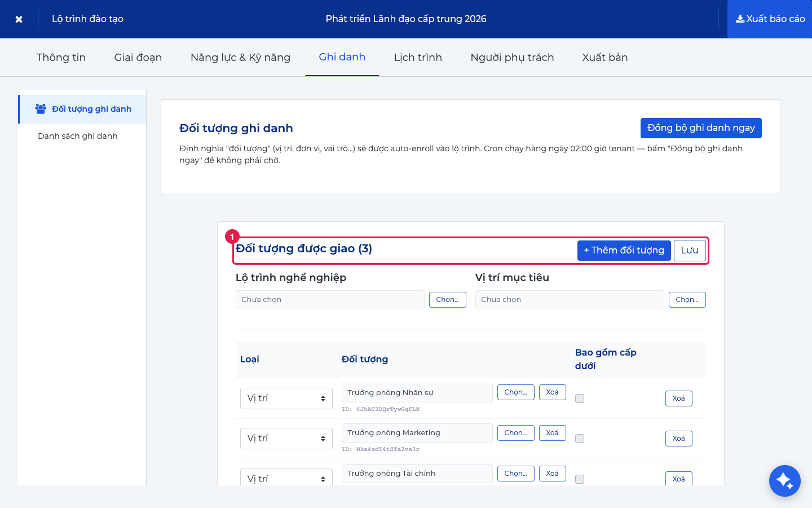Click the Loại column header
Image resolution: width=812 pixels, height=508 pixels.
[x=250, y=360]
